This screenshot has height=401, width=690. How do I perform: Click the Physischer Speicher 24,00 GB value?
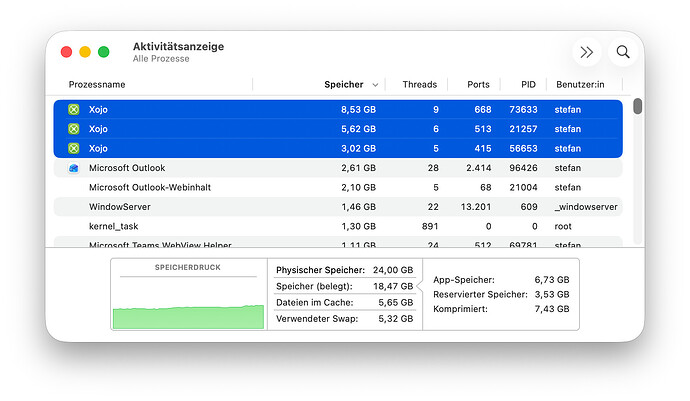[x=393, y=270]
